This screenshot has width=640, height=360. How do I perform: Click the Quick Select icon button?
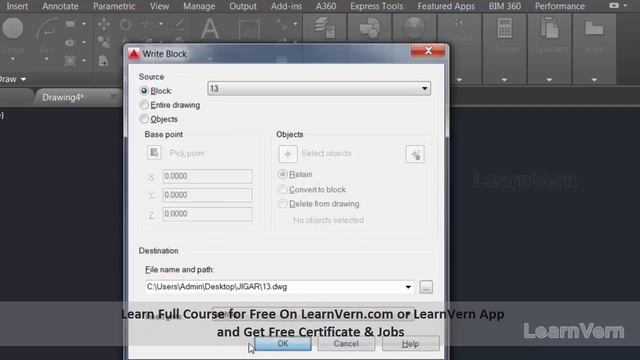click(x=415, y=154)
